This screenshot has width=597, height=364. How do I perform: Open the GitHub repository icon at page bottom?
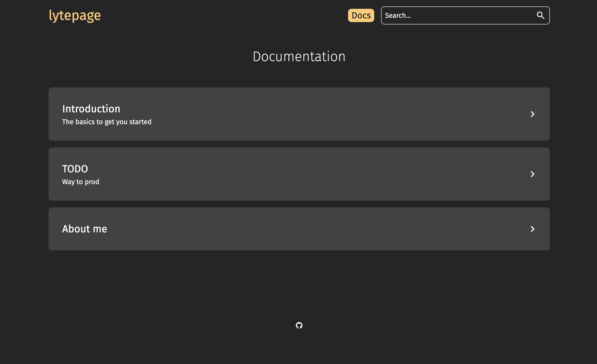point(300,325)
